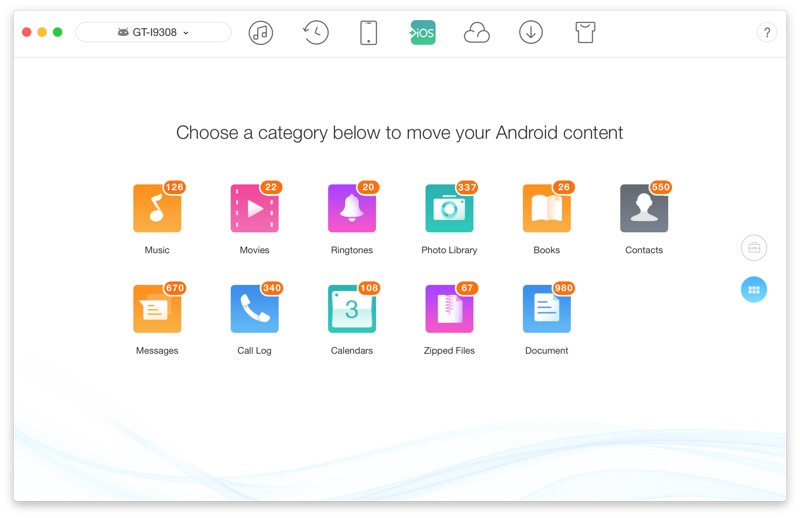The image size is (800, 518).
Task: Open the Document category
Action: [547, 309]
